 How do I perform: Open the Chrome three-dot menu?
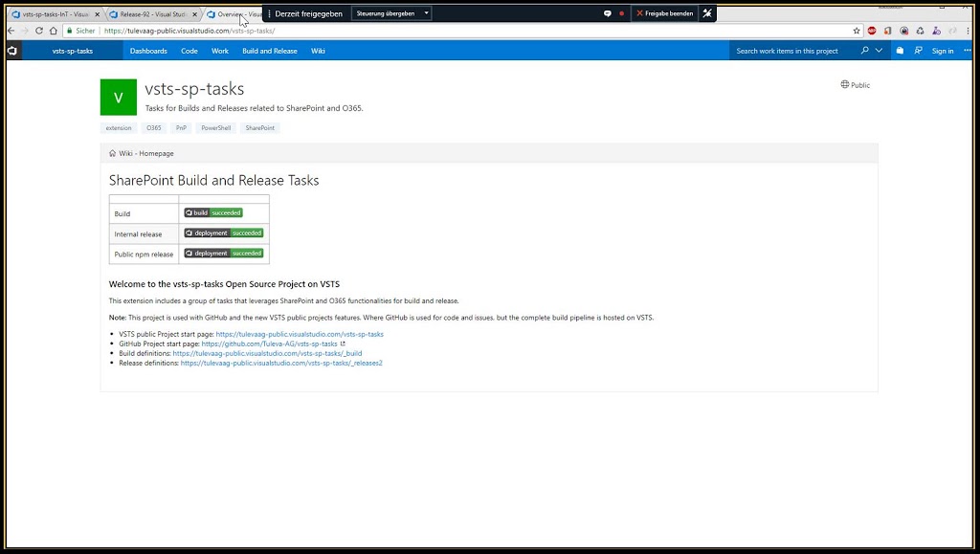(x=969, y=31)
